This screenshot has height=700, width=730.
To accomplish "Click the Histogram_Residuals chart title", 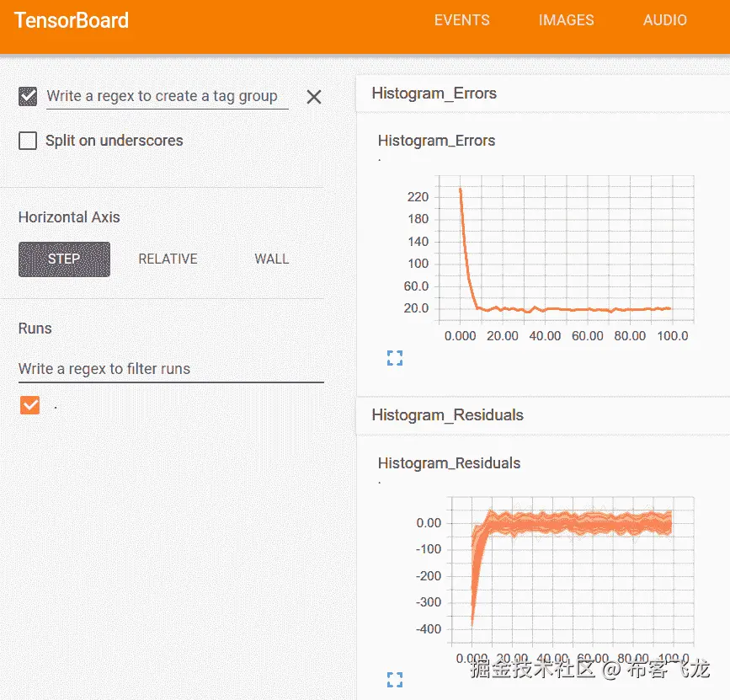I will 449,463.
